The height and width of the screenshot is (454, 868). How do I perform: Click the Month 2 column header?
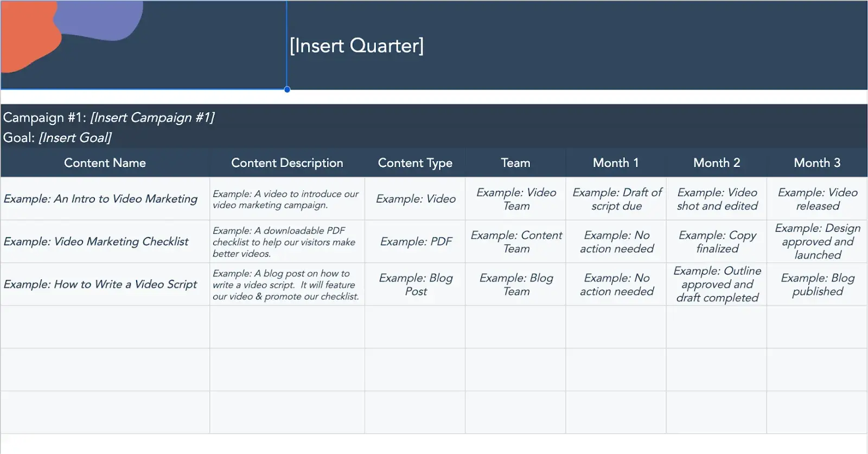(717, 163)
